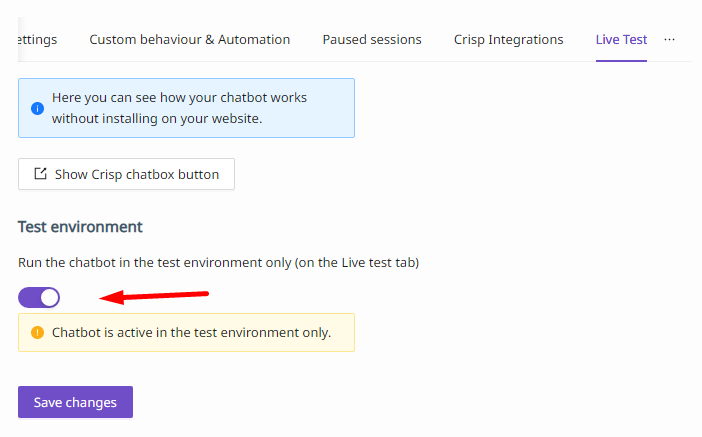Disable the test environment toggle switch
This screenshot has height=437, width=702.
(39, 297)
